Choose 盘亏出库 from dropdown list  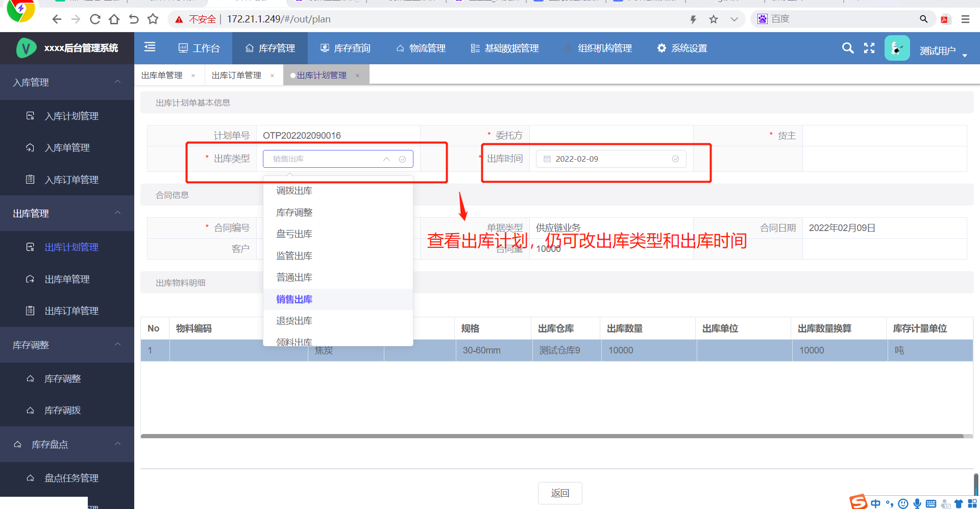(338, 234)
